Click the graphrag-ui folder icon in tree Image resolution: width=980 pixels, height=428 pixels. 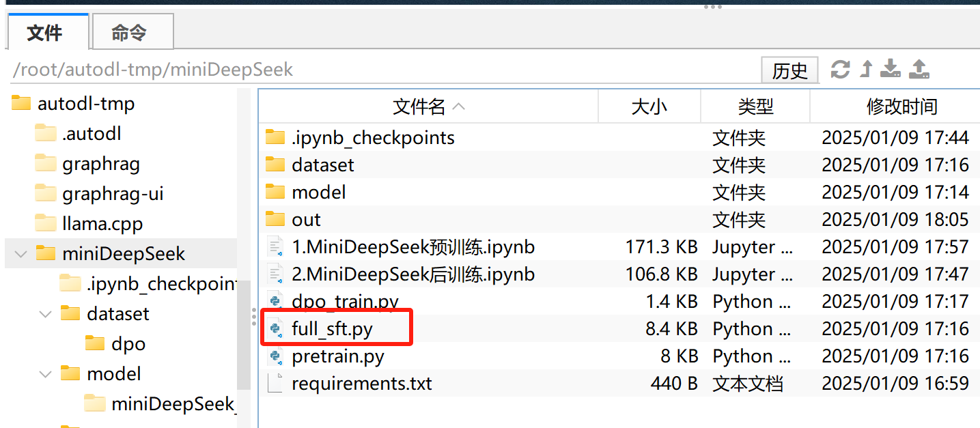(45, 194)
